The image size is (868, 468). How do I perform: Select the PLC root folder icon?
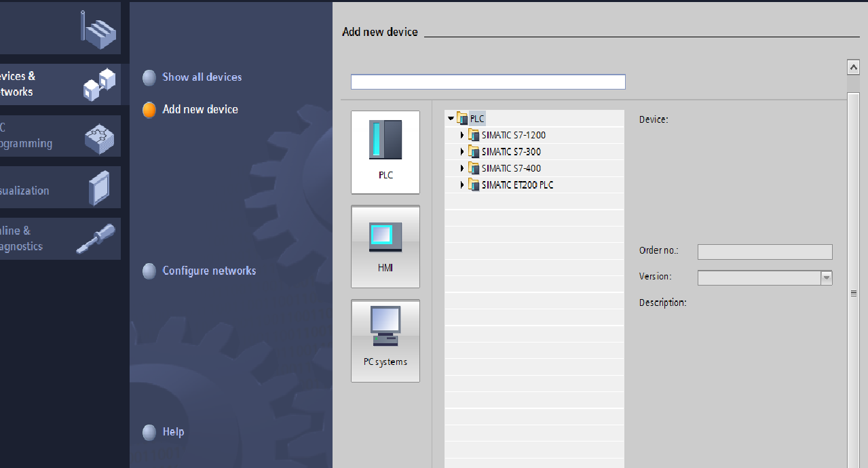point(462,119)
